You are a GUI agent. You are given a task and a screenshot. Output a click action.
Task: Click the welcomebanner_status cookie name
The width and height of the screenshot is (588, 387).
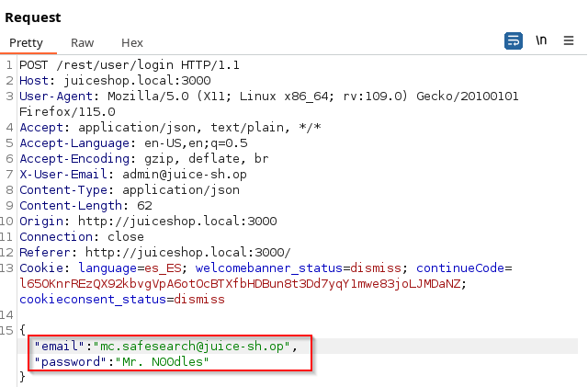point(269,268)
